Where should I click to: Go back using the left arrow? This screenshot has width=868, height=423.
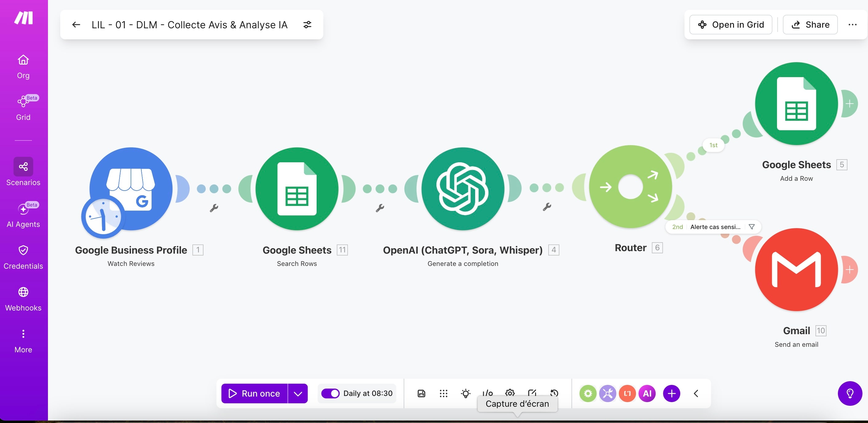click(76, 25)
